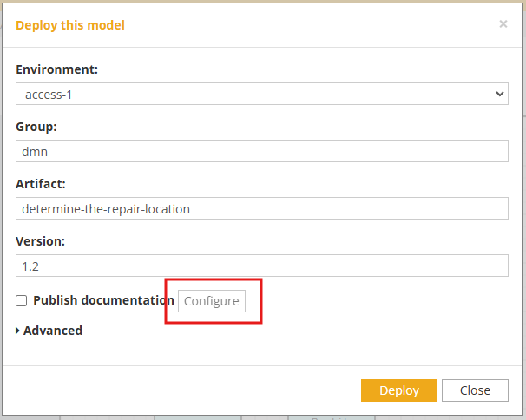Click the Configure button
Image resolution: width=526 pixels, height=420 pixels.
(x=212, y=301)
